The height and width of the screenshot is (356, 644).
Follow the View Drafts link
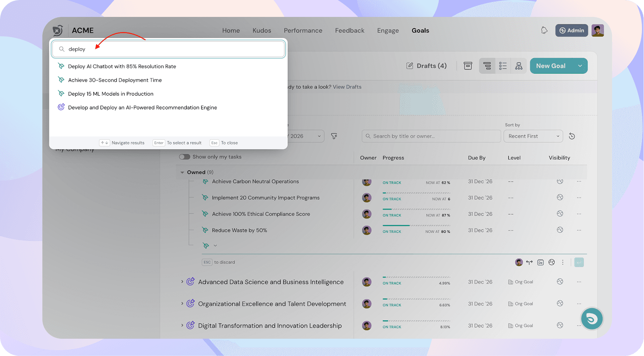click(347, 87)
